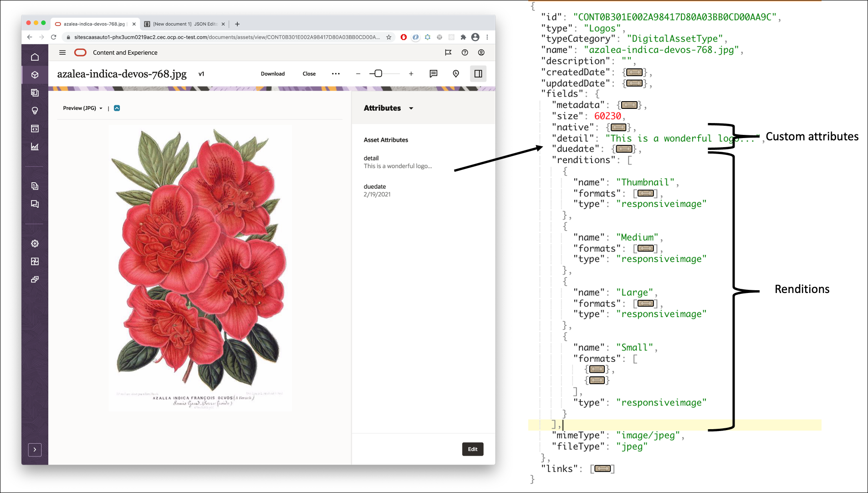Click the "Small" rendition name in JSON
Image resolution: width=868 pixels, height=493 pixels.
point(635,348)
